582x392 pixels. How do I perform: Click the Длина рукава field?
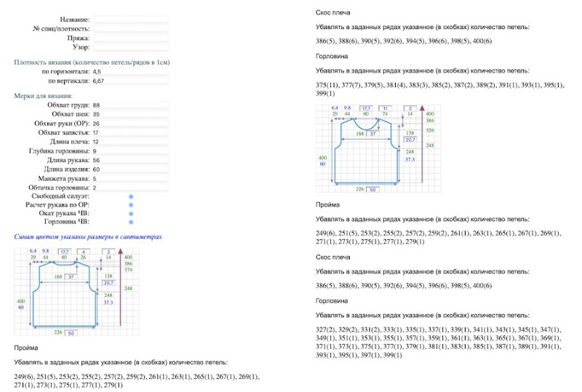click(130, 160)
